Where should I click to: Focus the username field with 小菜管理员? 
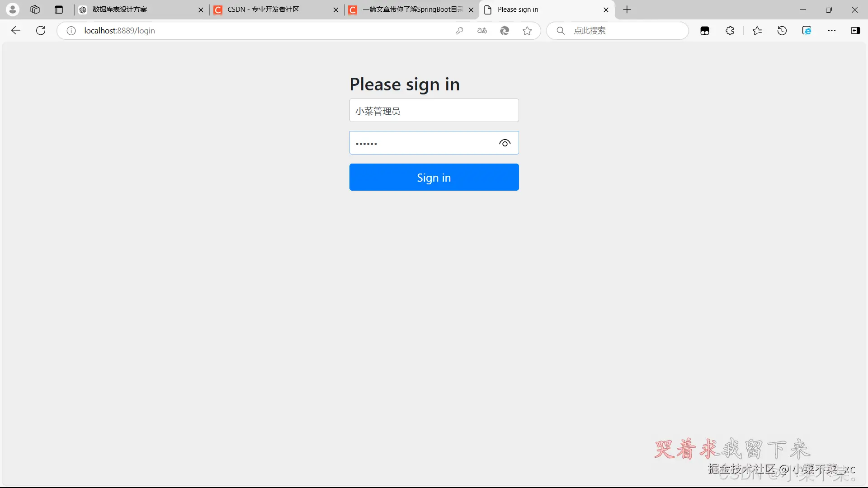[434, 111]
